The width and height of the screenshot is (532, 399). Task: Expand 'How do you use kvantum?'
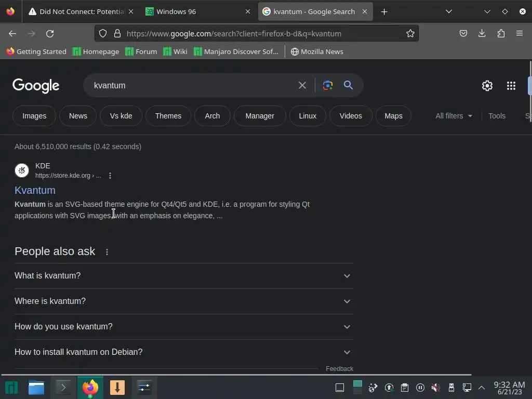(183, 327)
